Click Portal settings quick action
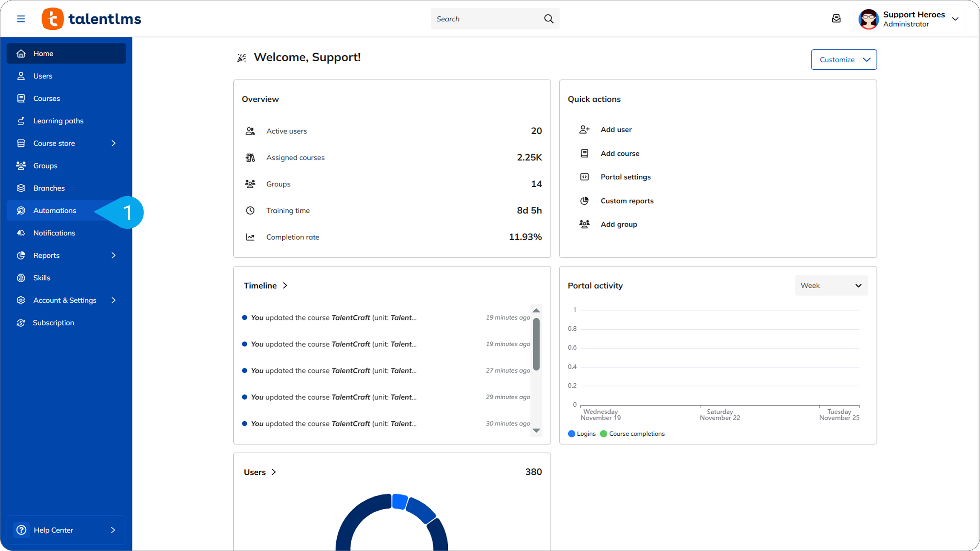The height and width of the screenshot is (551, 980). pyautogui.click(x=625, y=177)
